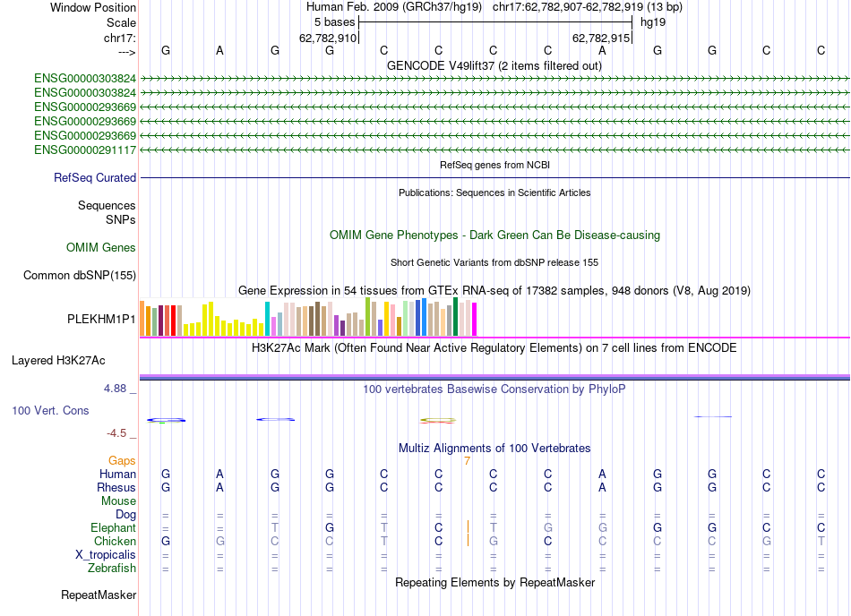
Task: Select the OMIM Genes label
Action: (x=101, y=247)
